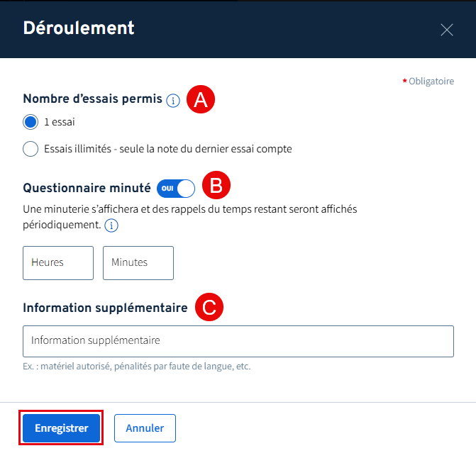Close the Déroulement dialog with the X
This screenshot has height=458, width=476.
[x=447, y=30]
